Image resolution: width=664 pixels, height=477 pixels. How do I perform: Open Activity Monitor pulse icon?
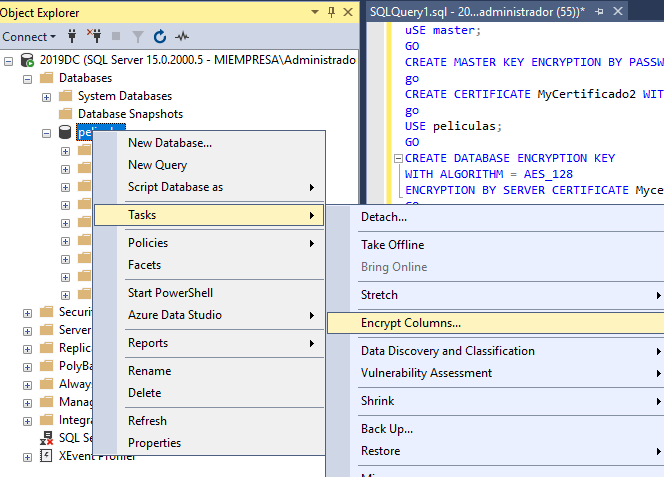pos(182,36)
